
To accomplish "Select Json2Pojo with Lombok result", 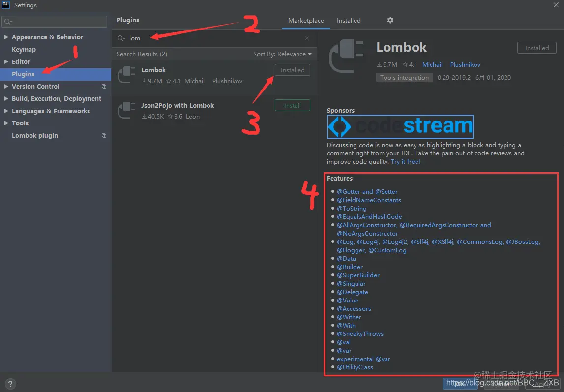I will click(214, 110).
